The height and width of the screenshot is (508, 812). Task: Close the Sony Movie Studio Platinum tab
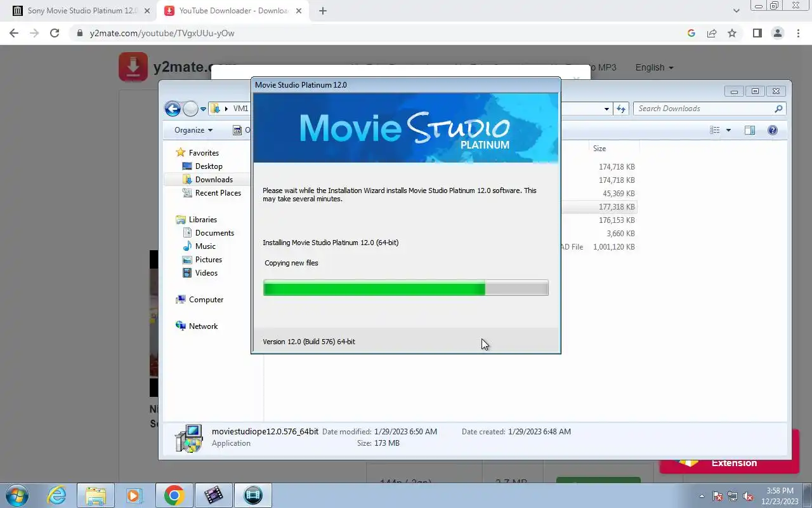point(147,11)
